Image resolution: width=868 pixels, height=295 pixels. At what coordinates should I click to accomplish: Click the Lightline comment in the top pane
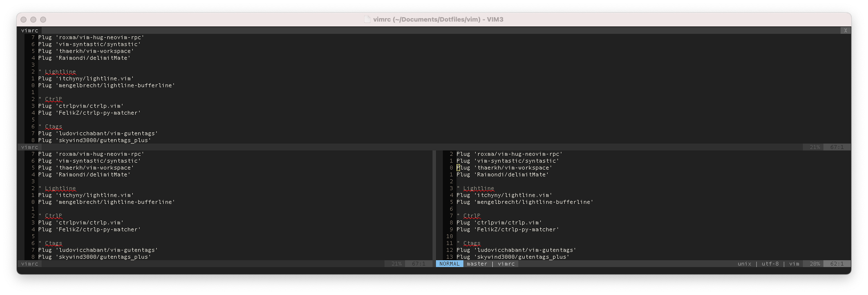tap(60, 72)
